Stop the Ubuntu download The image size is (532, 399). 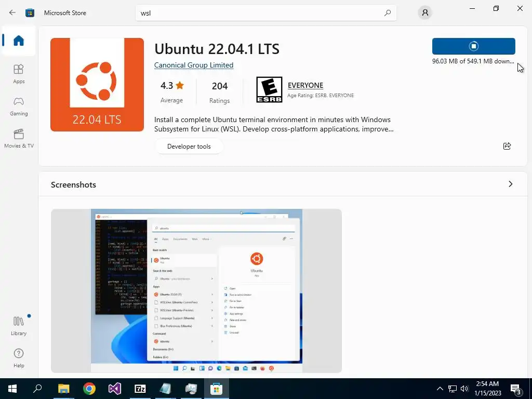[474, 46]
